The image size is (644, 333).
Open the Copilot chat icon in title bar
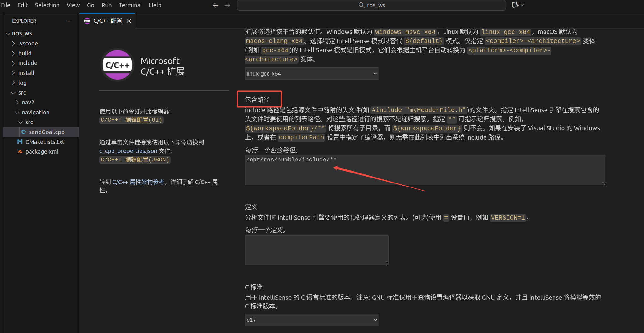516,5
